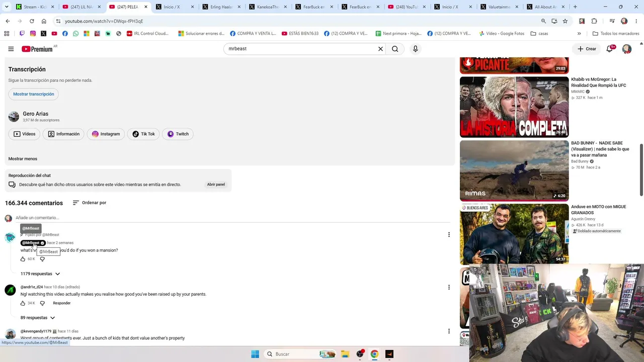This screenshot has width=644, height=362.
Task: Show more bookmarks with the overflow chevron
Action: tap(579, 34)
